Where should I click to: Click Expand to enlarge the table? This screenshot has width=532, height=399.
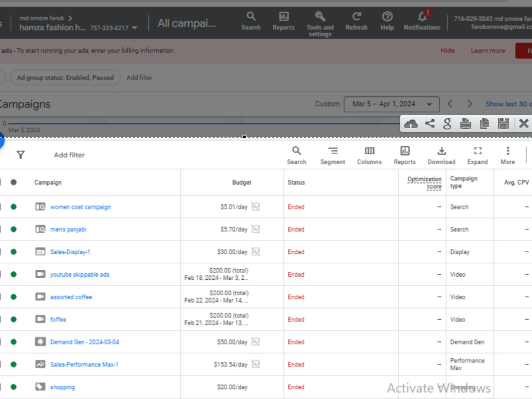(477, 156)
